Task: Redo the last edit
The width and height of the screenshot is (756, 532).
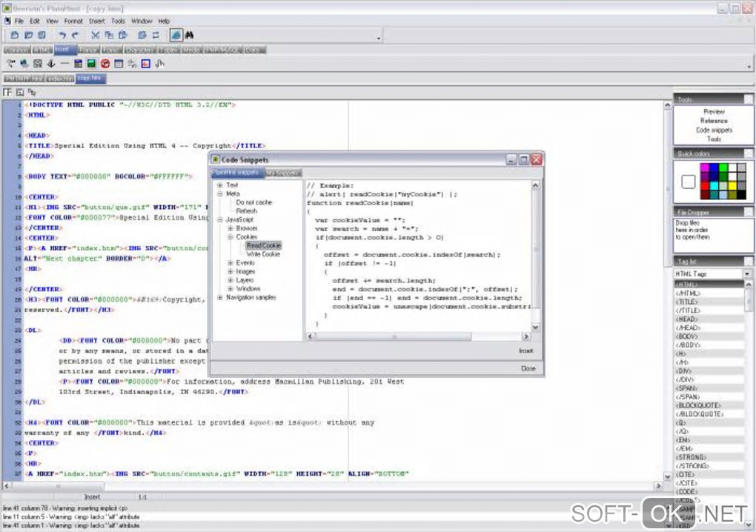Action: tap(75, 35)
